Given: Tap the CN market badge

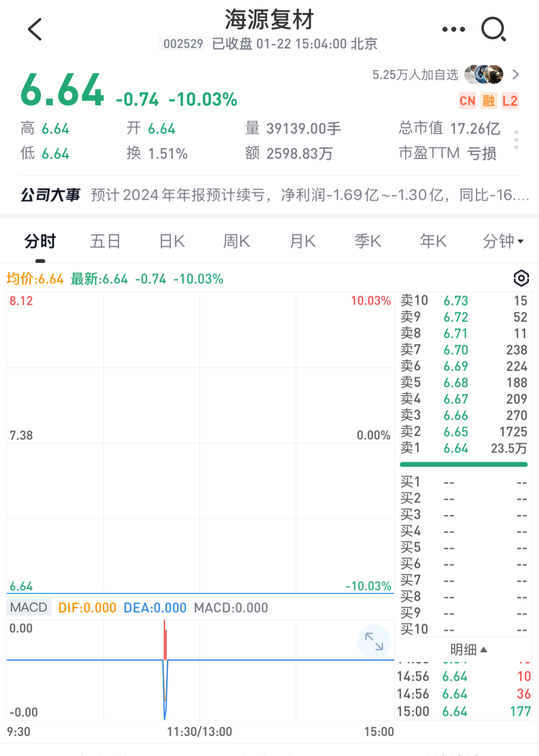Looking at the screenshot, I should (467, 101).
